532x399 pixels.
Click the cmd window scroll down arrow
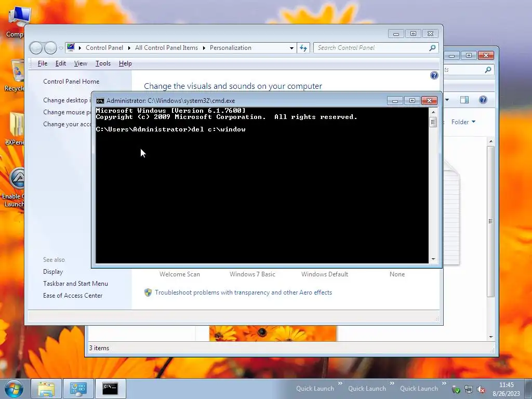(x=433, y=259)
